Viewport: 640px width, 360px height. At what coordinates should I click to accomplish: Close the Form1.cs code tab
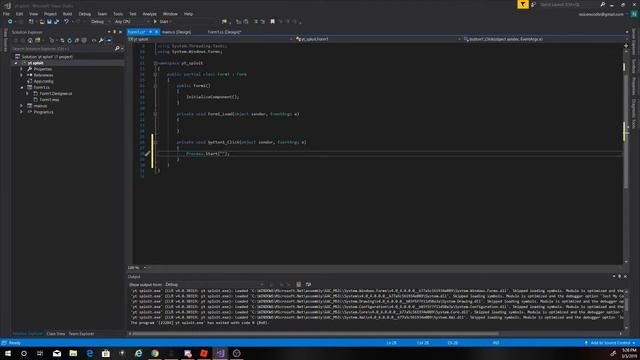point(157,32)
